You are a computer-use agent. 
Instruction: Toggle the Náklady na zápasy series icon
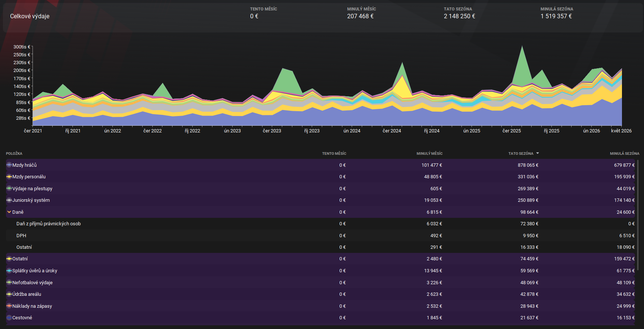point(9,306)
